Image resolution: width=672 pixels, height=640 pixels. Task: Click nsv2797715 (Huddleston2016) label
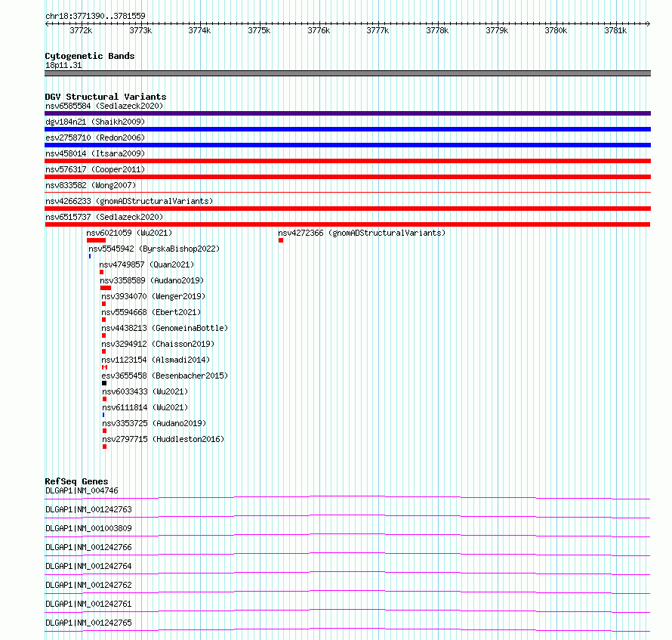163,439
